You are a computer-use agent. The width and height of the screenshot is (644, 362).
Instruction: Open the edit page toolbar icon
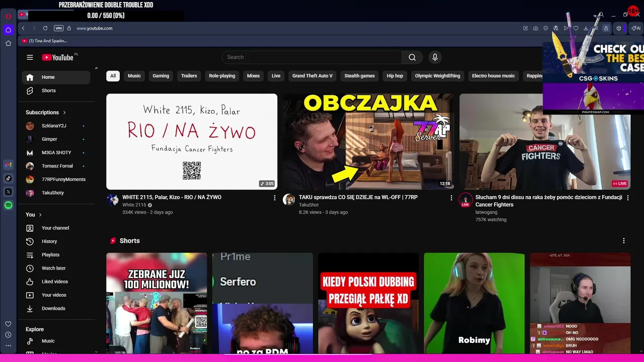pos(526,28)
